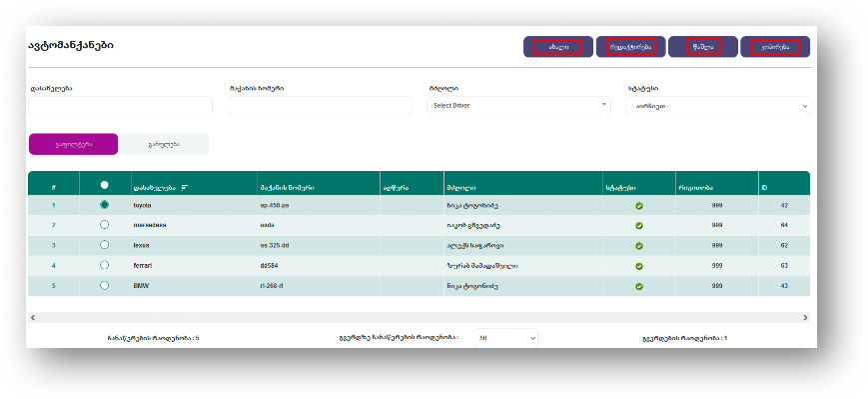Click the ახალი (New) button
Viewport: 868px width, 399px height.
coord(558,47)
